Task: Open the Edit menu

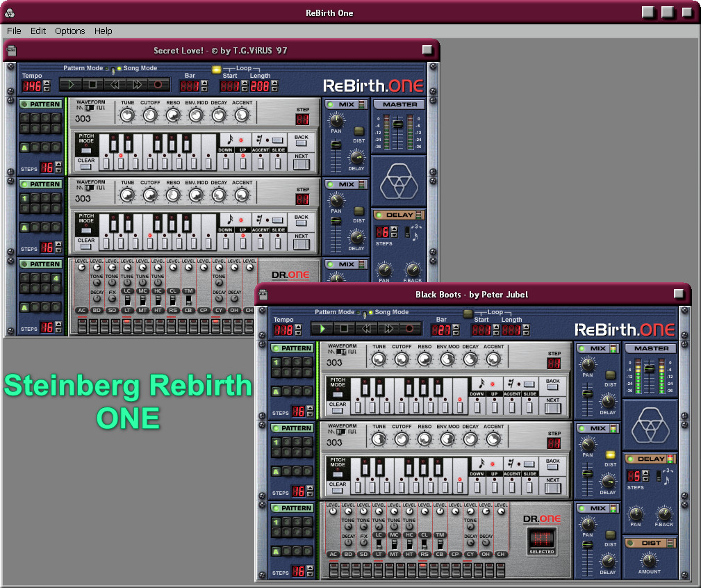Action: (x=38, y=31)
